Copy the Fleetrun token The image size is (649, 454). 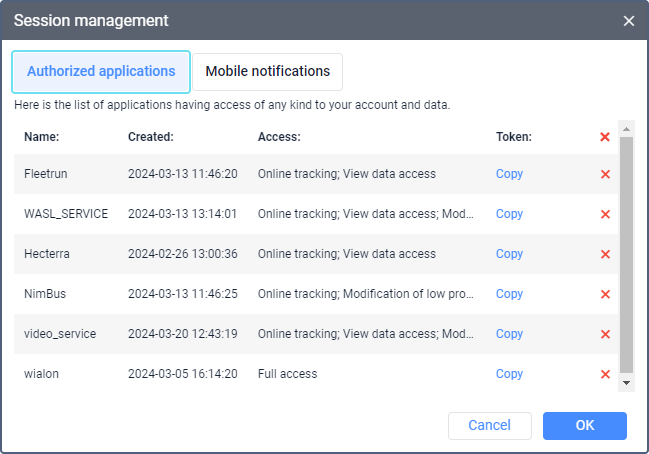coord(509,174)
